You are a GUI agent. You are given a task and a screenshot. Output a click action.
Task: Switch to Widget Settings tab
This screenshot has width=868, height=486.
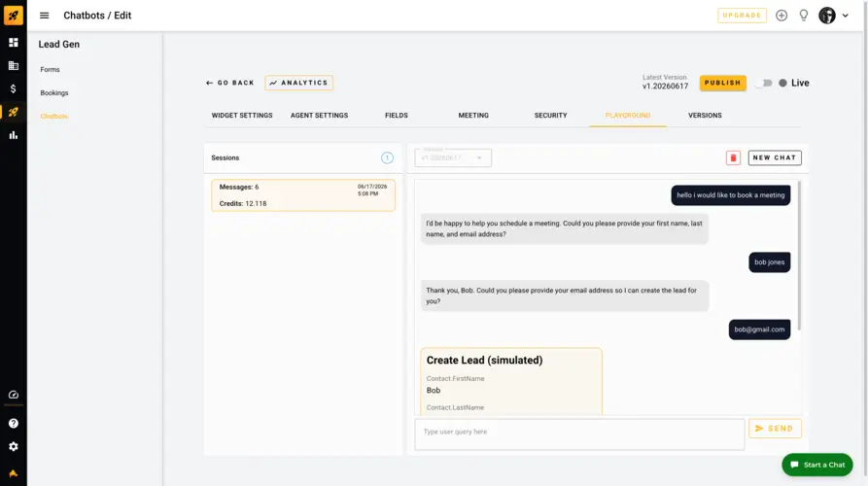[x=242, y=115]
